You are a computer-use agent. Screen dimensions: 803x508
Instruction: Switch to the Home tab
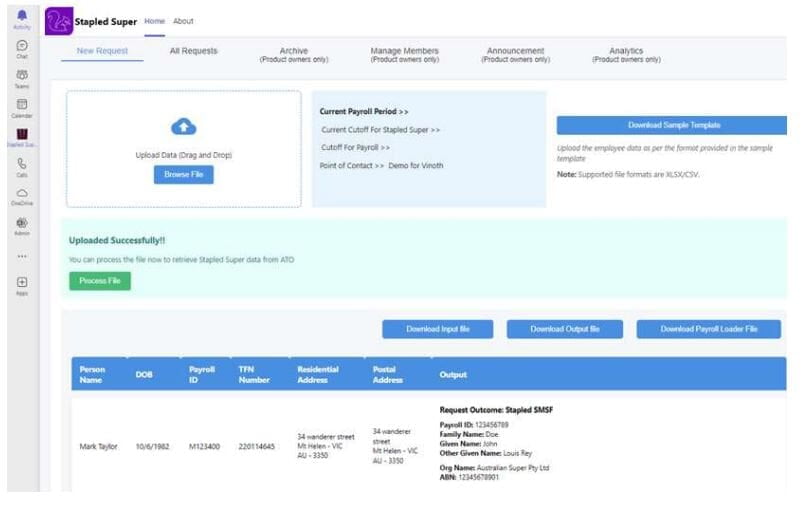click(155, 21)
